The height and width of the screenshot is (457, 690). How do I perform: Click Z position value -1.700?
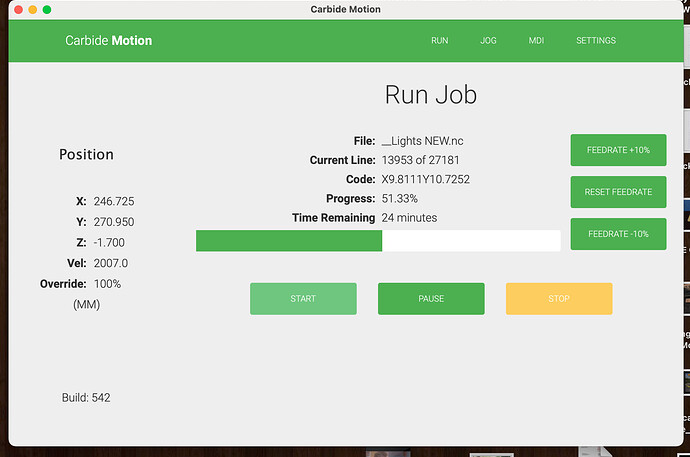109,242
